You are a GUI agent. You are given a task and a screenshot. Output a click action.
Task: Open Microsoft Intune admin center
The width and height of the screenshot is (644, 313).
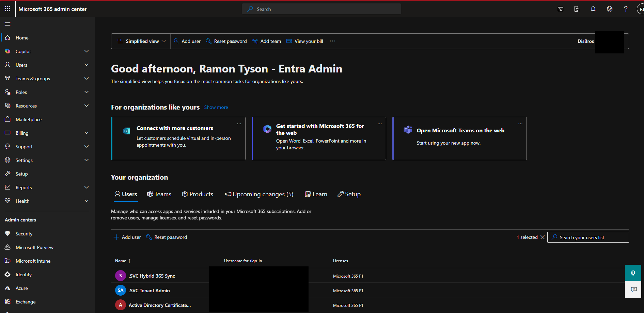pyautogui.click(x=33, y=261)
